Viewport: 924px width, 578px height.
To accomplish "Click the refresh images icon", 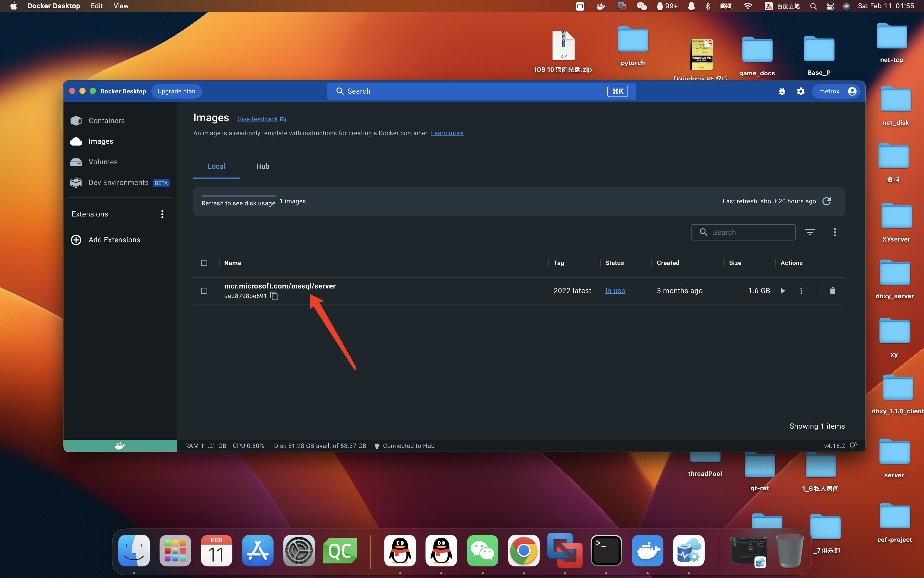I will tap(827, 201).
